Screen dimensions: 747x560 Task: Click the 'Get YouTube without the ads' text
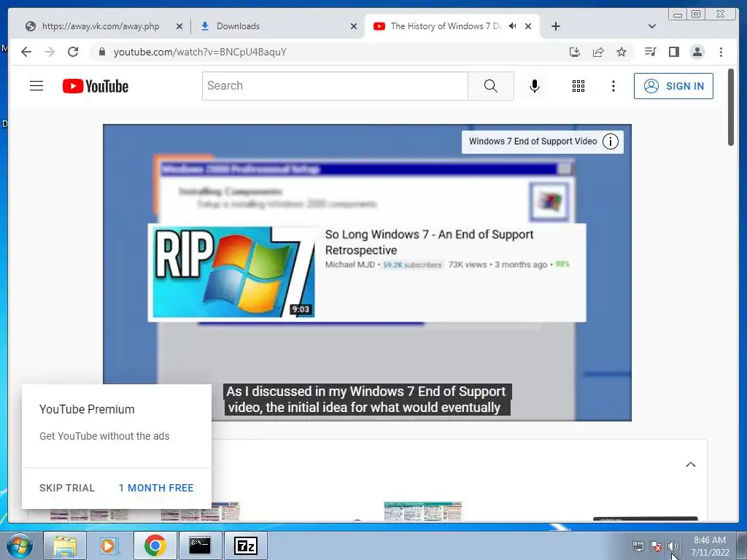click(104, 436)
